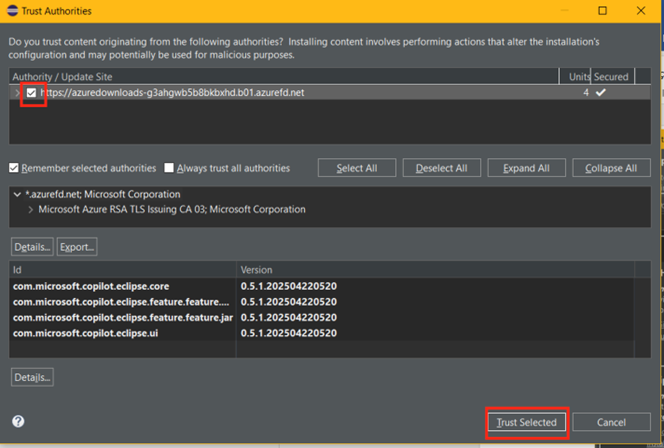The height and width of the screenshot is (448, 664).
Task: Maximize the Trust Authorities window
Action: pos(602,11)
